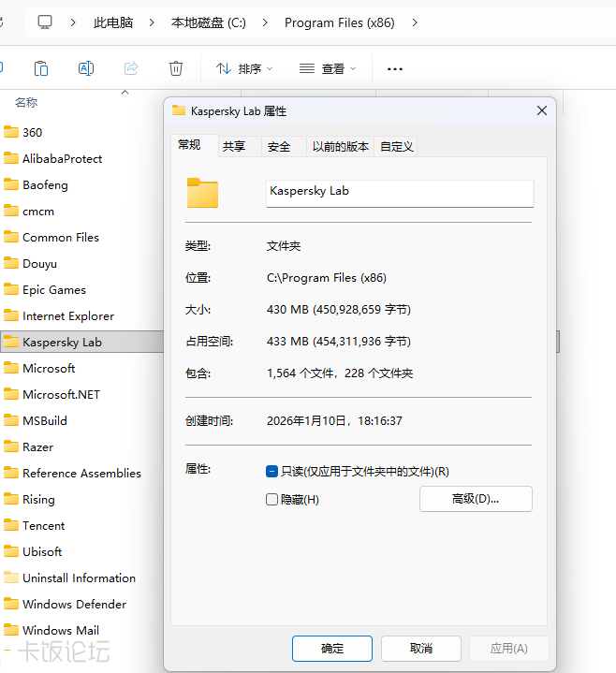This screenshot has width=616, height=673.
Task: Toggle the 只读 read-only checkbox
Action: point(271,472)
